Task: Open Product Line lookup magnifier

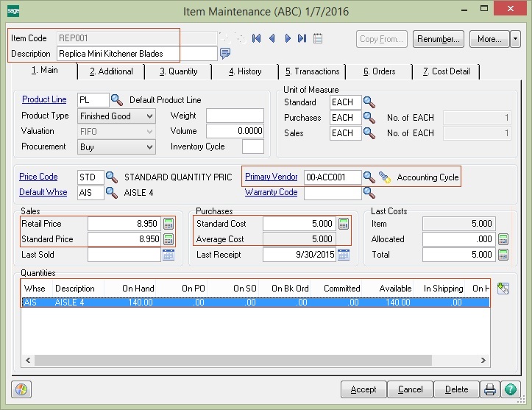Action: pyautogui.click(x=117, y=100)
